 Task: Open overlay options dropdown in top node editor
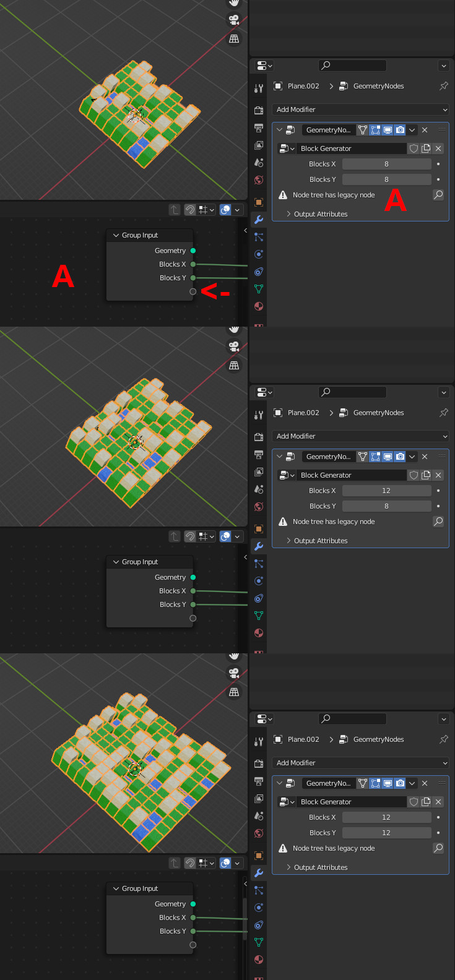click(237, 210)
